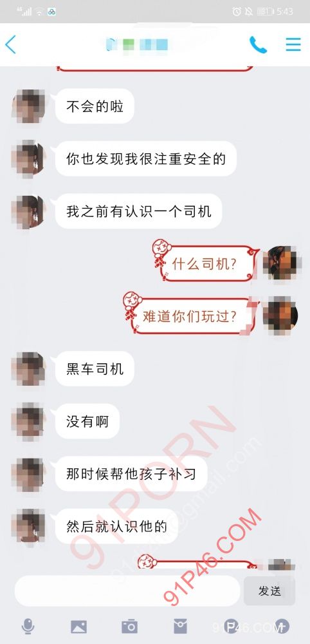Screen dimensions: 310x644
Task: Open own avatar beside 什么司机? message
Action: (x=282, y=263)
